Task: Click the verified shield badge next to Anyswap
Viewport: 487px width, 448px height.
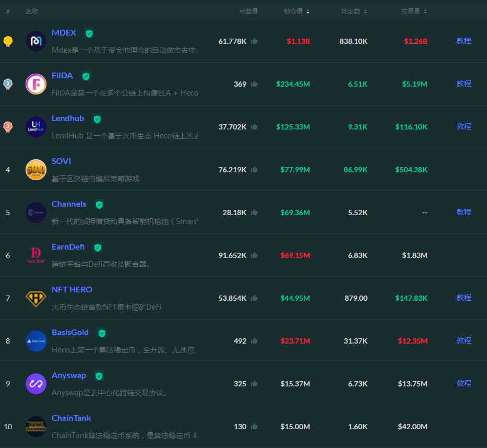Action: [x=99, y=376]
